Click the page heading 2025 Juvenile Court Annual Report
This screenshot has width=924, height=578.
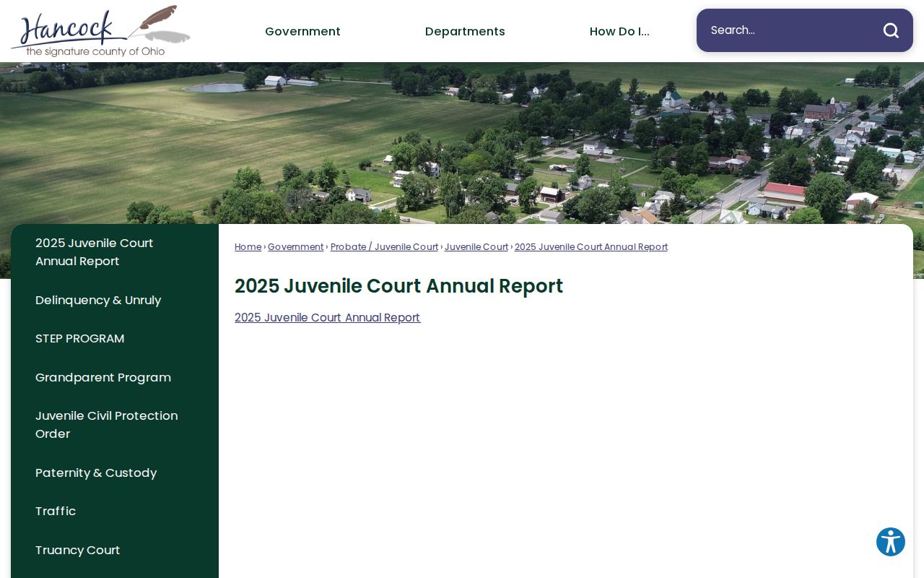pos(398,286)
